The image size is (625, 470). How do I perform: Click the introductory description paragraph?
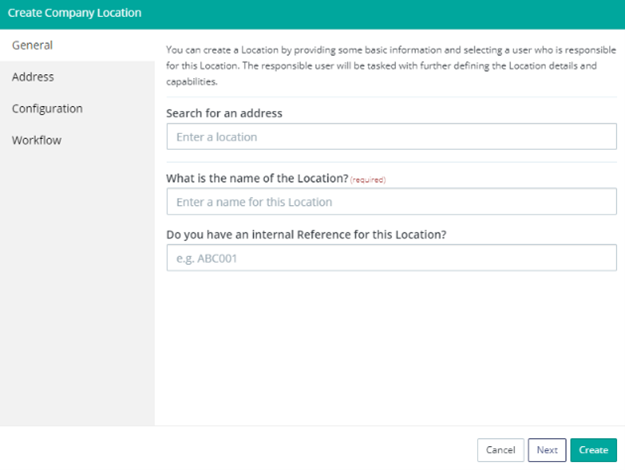pyautogui.click(x=391, y=66)
